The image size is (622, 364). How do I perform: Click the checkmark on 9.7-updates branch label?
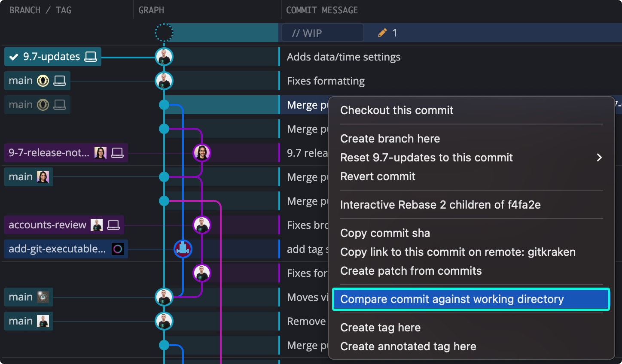[14, 57]
